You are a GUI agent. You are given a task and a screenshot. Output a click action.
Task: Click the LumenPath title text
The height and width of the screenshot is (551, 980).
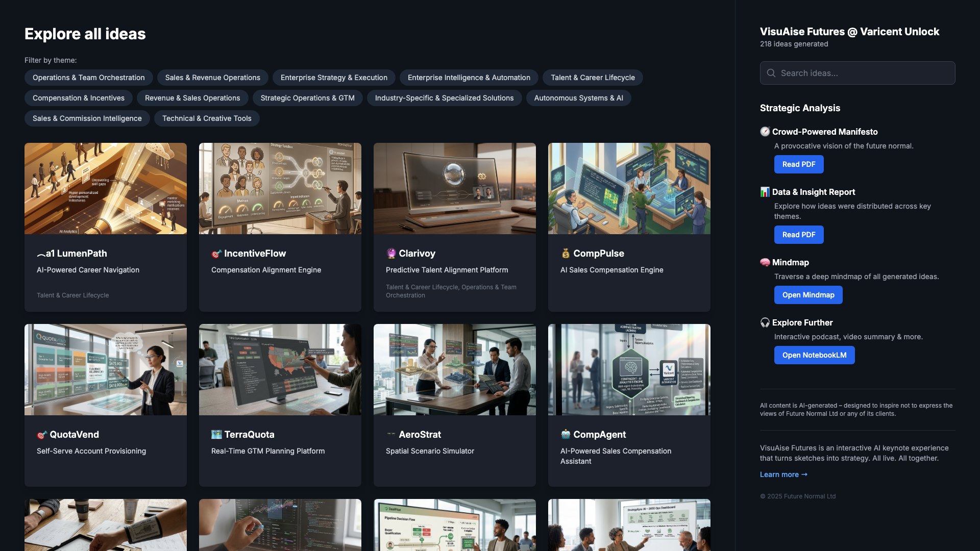tap(82, 254)
